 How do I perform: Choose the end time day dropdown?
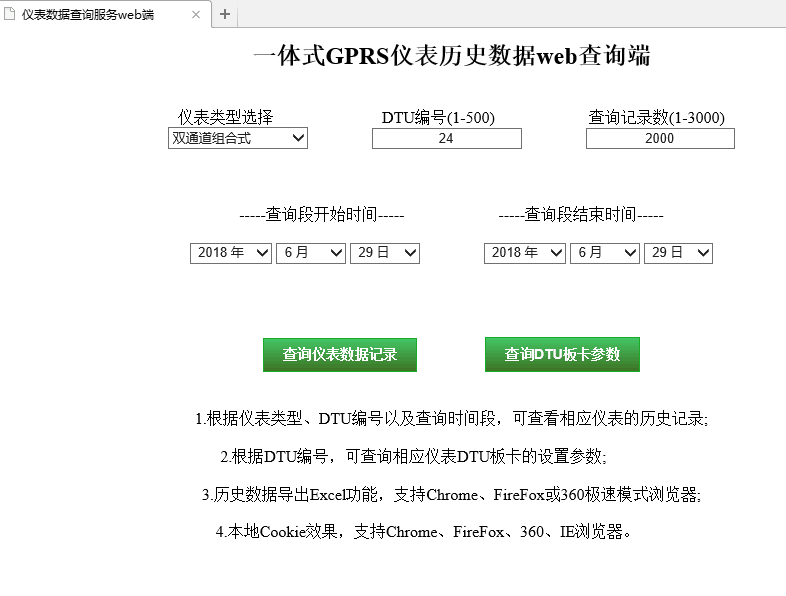[678, 253]
